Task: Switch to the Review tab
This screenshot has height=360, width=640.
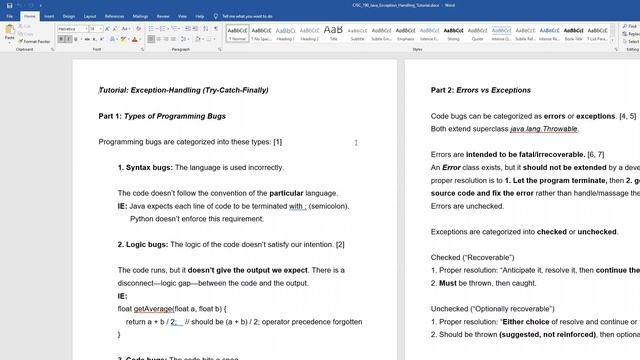Action: [163, 16]
